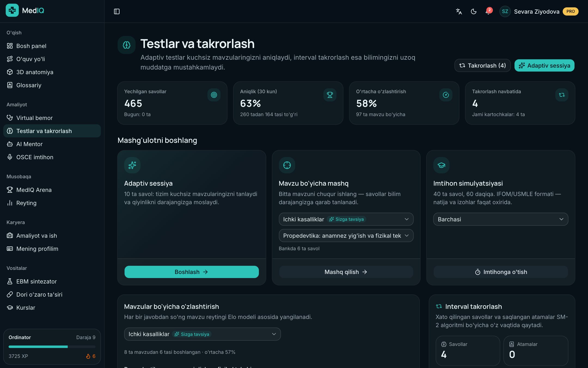Click the Atamalar count card
Image resolution: width=588 pixels, height=368 pixels.
coord(536,351)
